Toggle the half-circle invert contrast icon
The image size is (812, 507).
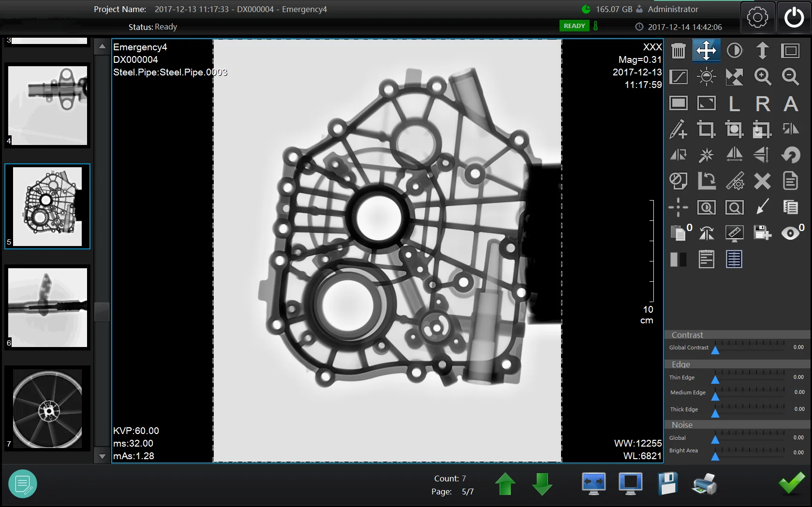tap(735, 51)
